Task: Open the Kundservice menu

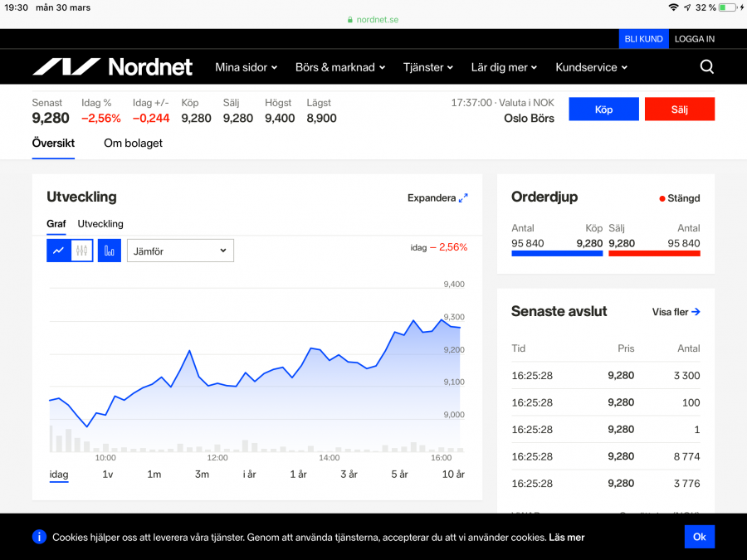Action: click(x=591, y=67)
